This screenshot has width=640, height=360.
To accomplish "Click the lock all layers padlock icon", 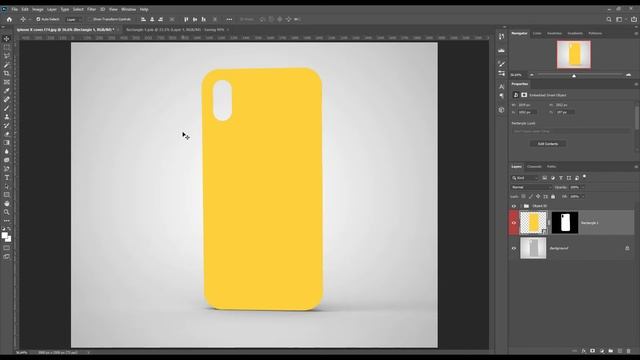I will (x=553, y=196).
